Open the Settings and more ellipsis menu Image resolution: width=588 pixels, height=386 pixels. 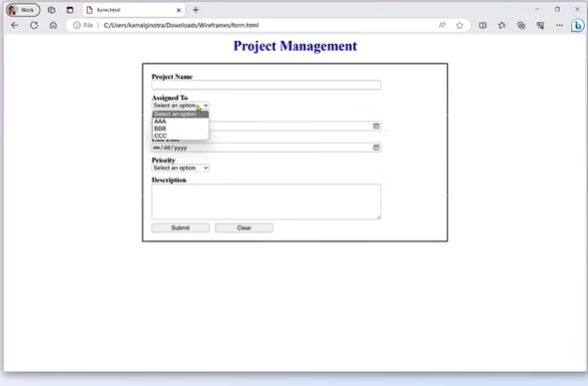559,25
